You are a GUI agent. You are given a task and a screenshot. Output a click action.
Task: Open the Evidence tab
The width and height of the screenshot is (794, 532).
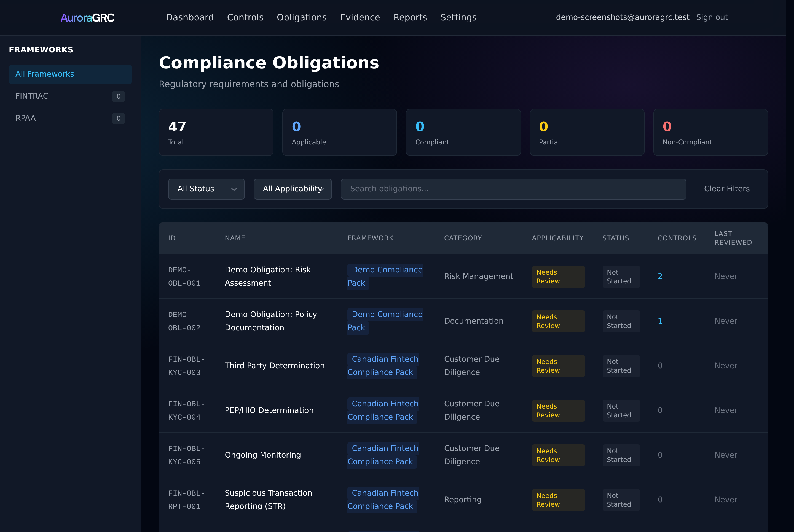tap(360, 17)
